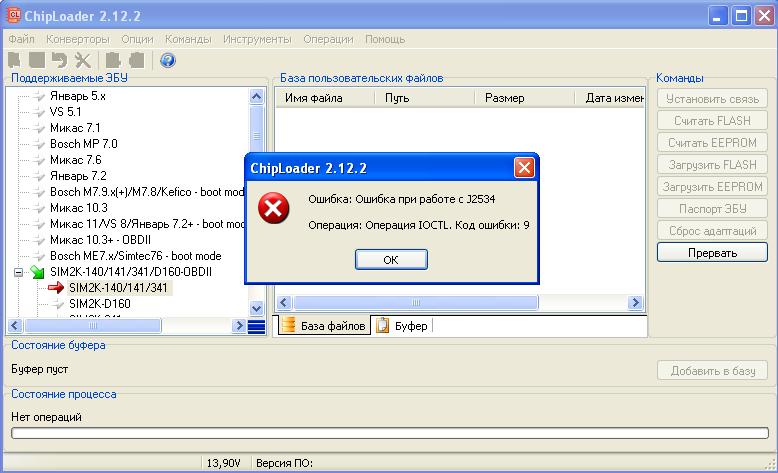This screenshot has width=778, height=473.
Task: Click the process state progress bar
Action: [x=390, y=433]
